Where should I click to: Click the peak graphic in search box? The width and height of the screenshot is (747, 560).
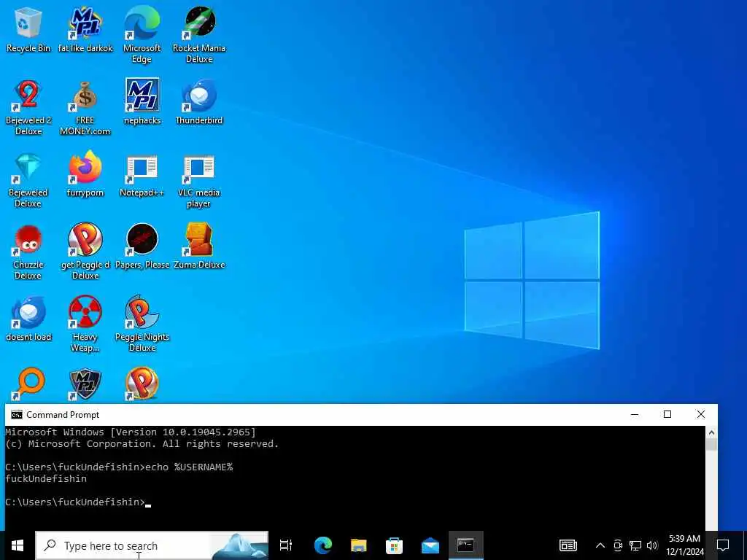pyautogui.click(x=239, y=546)
